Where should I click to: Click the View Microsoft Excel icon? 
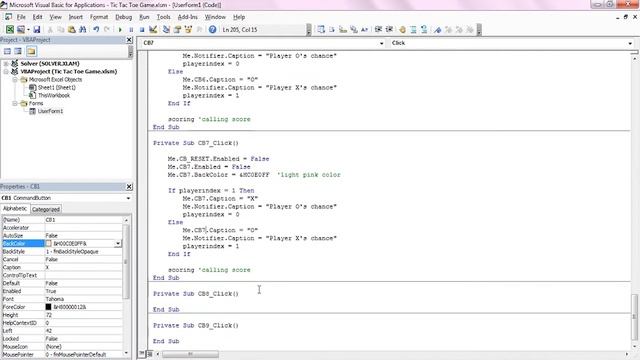tap(9, 29)
